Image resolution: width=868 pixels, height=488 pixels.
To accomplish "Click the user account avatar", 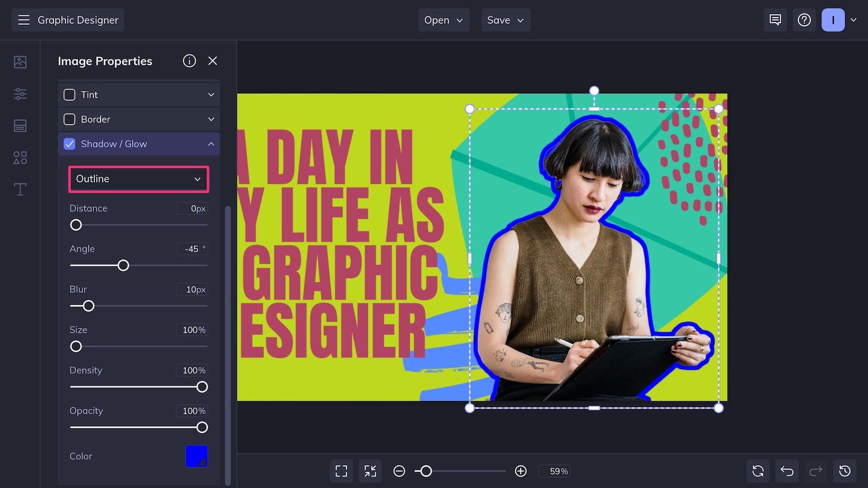I will click(x=833, y=20).
